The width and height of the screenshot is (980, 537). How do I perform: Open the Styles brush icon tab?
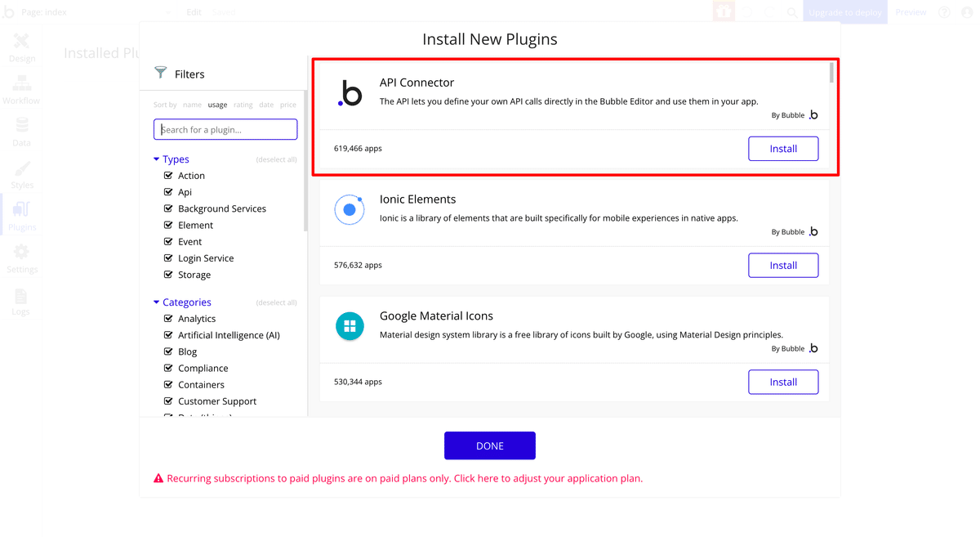22,168
